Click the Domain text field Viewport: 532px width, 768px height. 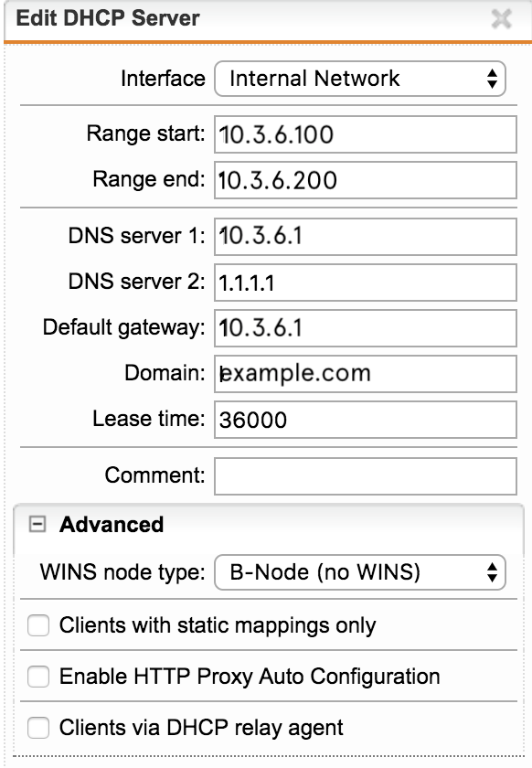click(x=366, y=374)
